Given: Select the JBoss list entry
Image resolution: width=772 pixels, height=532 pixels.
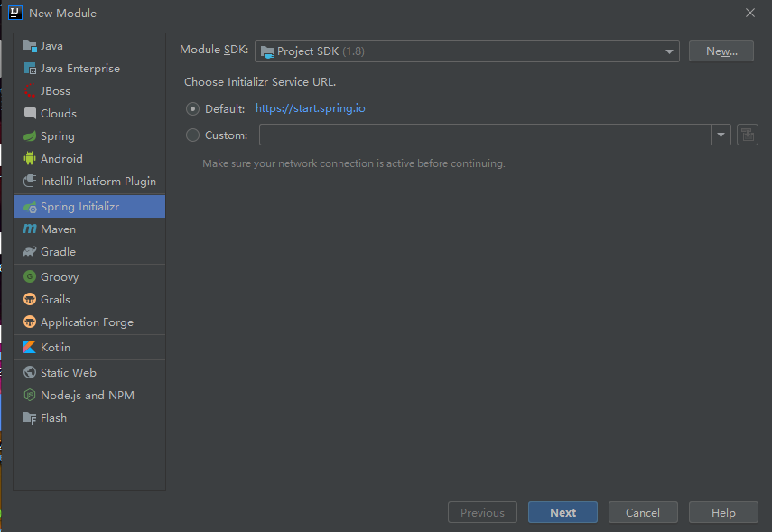Looking at the screenshot, I should 89,91.
